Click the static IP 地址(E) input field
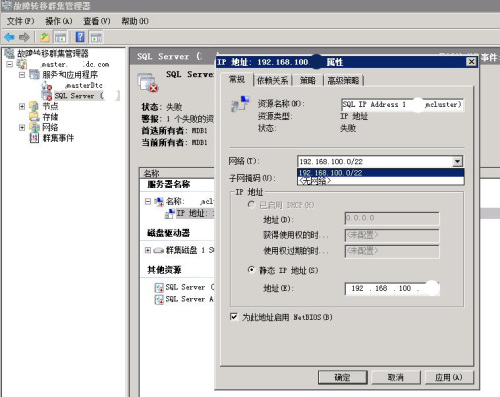500x397 pixels. click(392, 288)
